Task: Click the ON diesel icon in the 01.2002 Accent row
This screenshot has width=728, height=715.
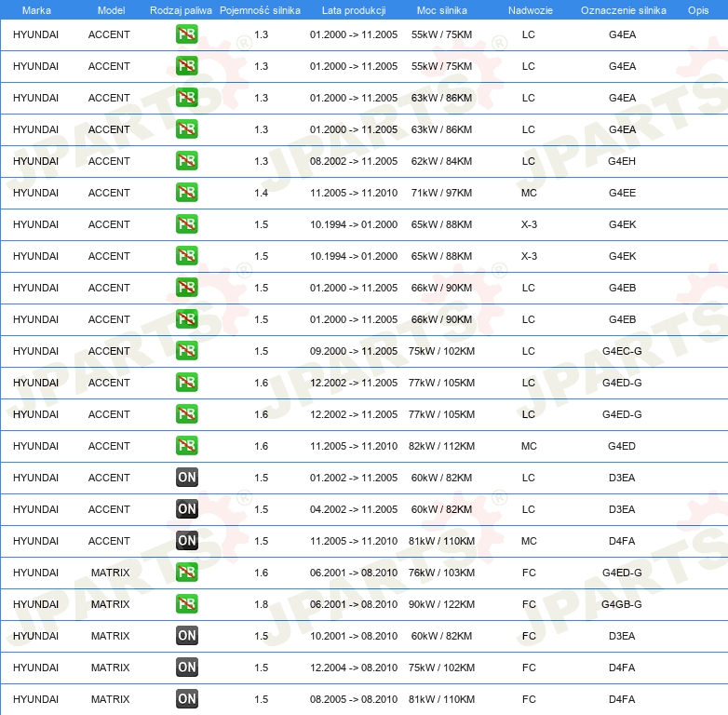Action: pos(186,478)
